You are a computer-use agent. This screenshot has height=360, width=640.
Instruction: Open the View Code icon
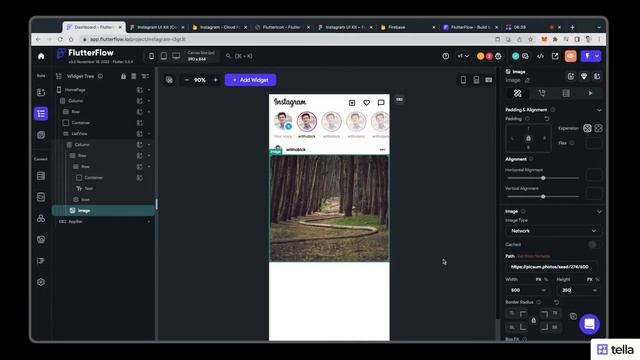pyautogui.click(x=540, y=56)
